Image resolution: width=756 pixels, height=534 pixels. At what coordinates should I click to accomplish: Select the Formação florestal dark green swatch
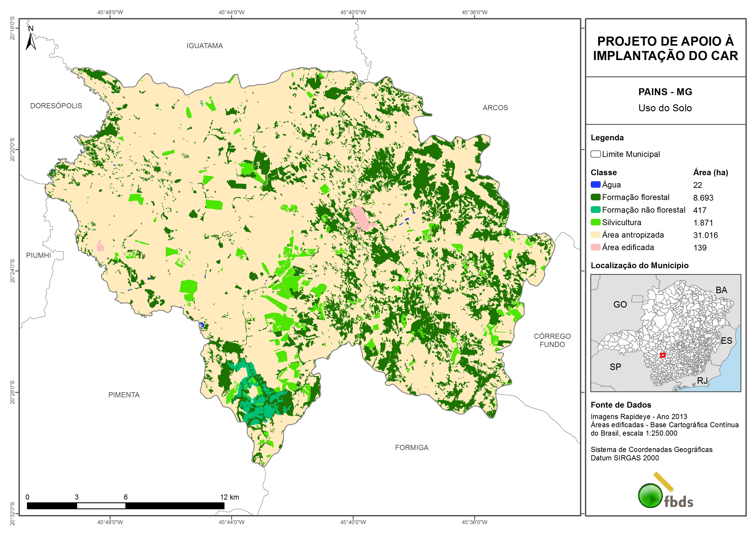pyautogui.click(x=595, y=197)
